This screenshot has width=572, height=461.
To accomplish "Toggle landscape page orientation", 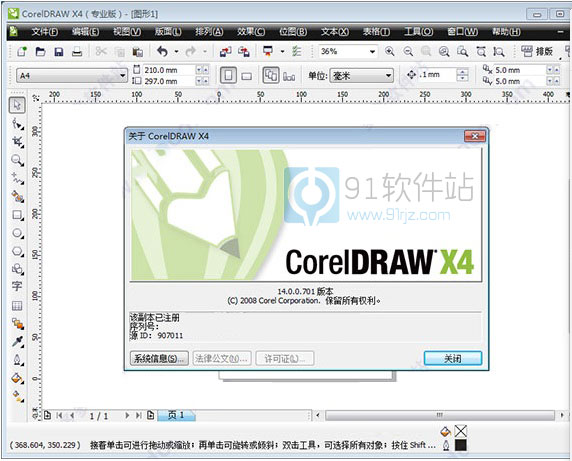I will point(247,76).
